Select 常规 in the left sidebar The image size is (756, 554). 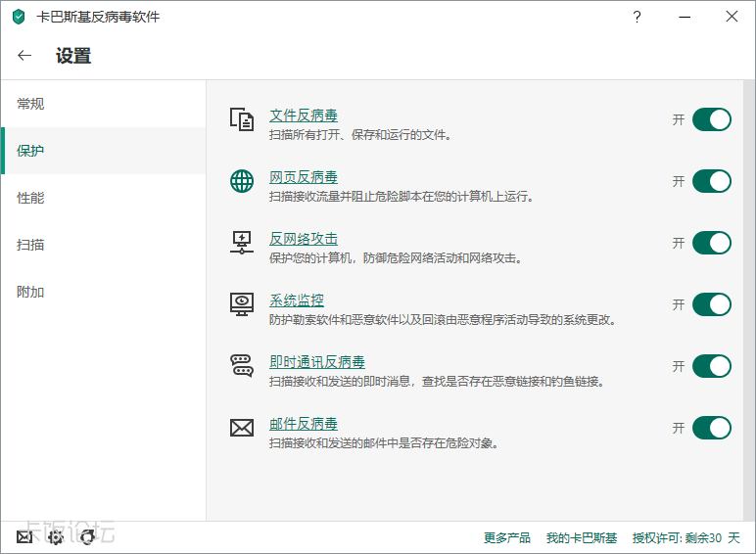30,104
